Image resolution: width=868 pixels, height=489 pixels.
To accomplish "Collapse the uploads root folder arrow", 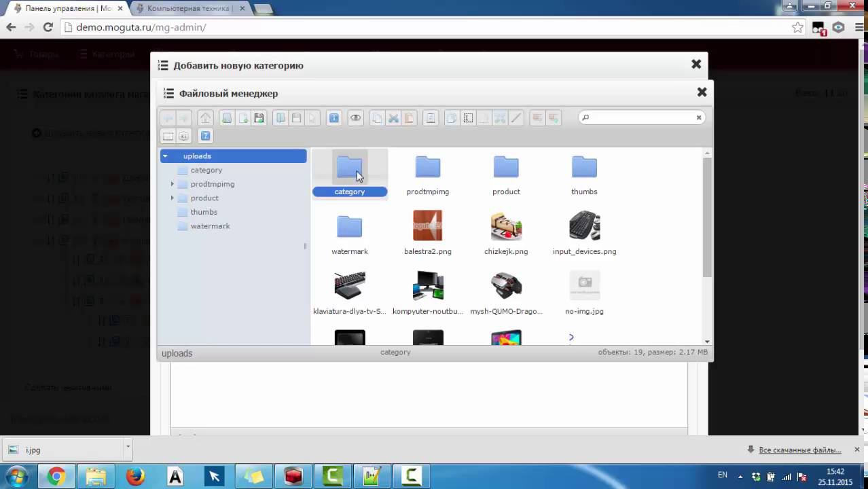I will click(x=165, y=156).
